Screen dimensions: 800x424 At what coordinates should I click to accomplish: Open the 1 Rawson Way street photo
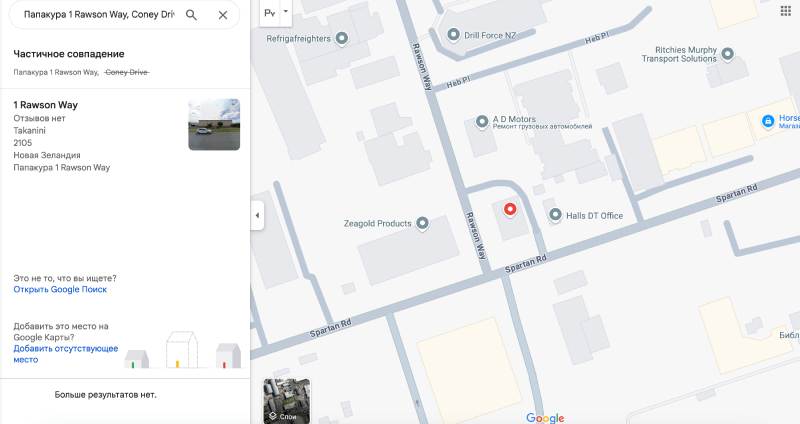(214, 124)
